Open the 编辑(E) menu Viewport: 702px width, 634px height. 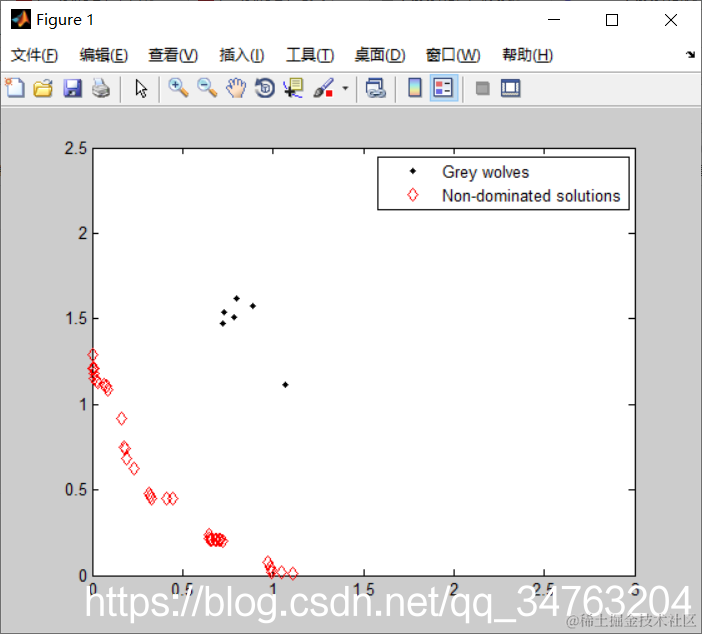tap(103, 56)
